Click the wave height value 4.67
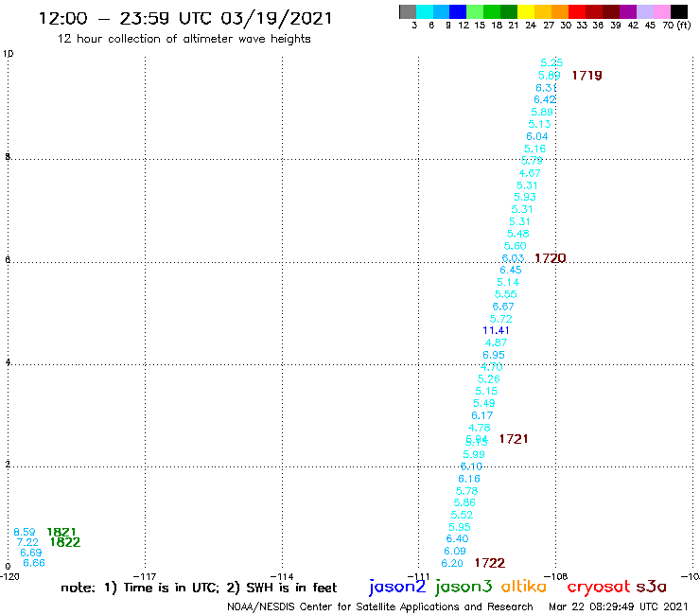The width and height of the screenshot is (700, 615). click(x=530, y=173)
